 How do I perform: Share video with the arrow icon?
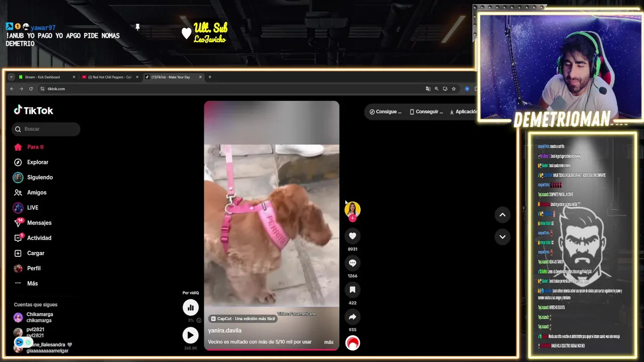(352, 317)
